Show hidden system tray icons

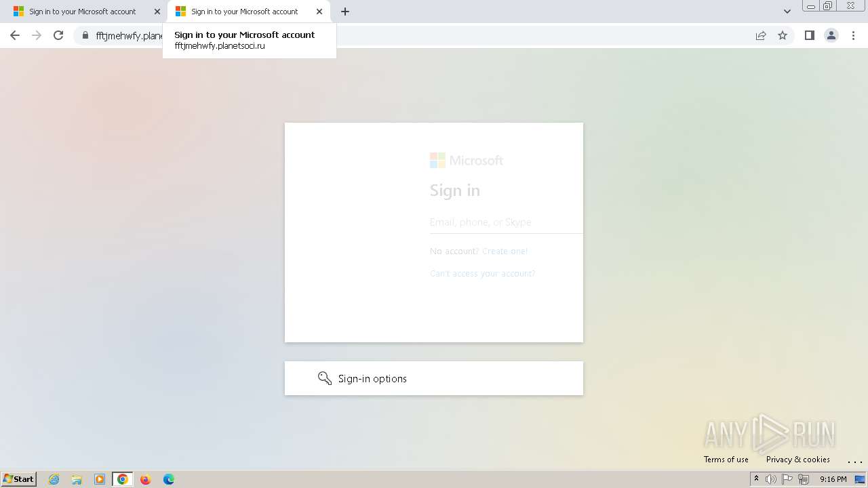(756, 479)
